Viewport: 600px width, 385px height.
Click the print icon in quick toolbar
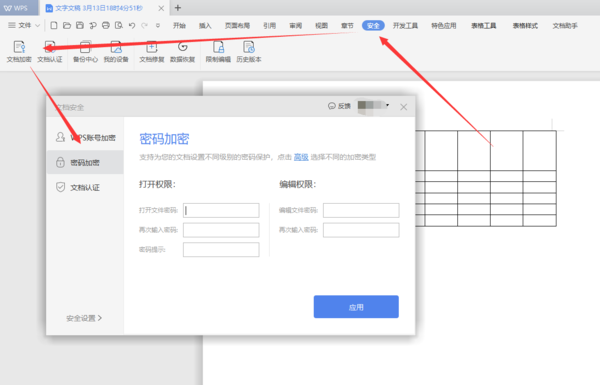tap(106, 25)
